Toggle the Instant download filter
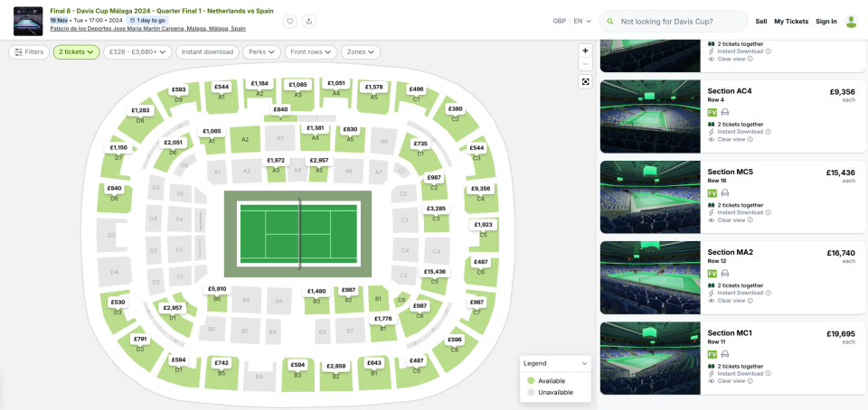The height and width of the screenshot is (410, 868). 207,52
